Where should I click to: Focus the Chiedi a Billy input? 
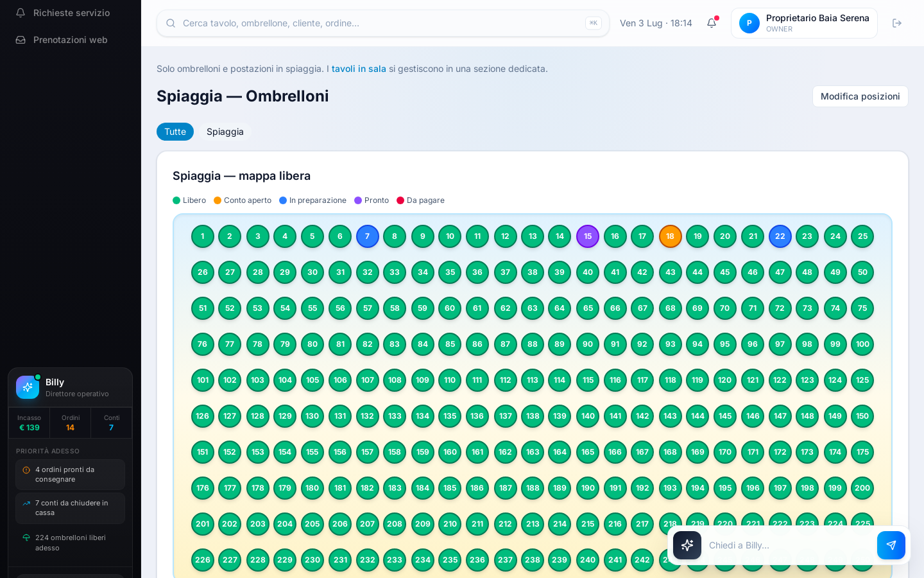789,545
